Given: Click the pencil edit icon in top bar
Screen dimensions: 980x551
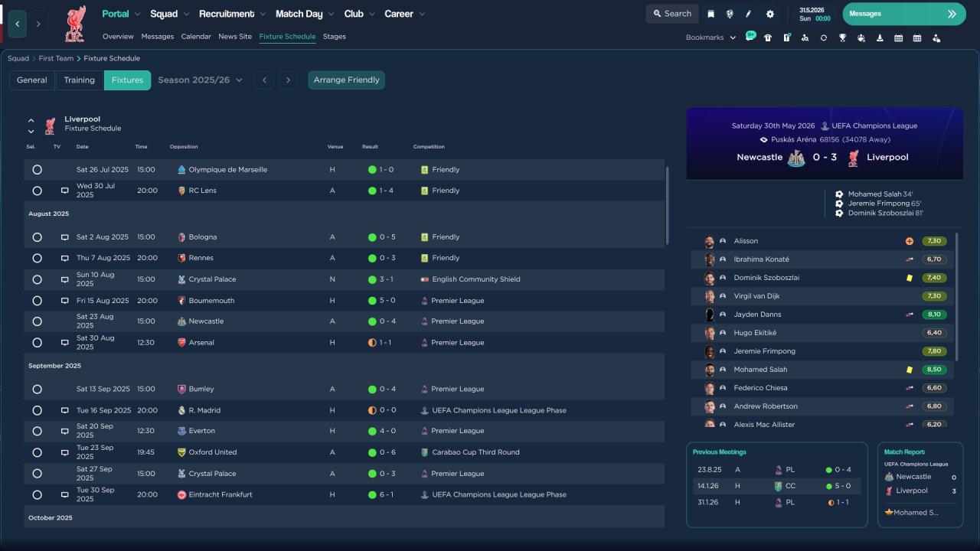Looking at the screenshot, I should pyautogui.click(x=749, y=14).
